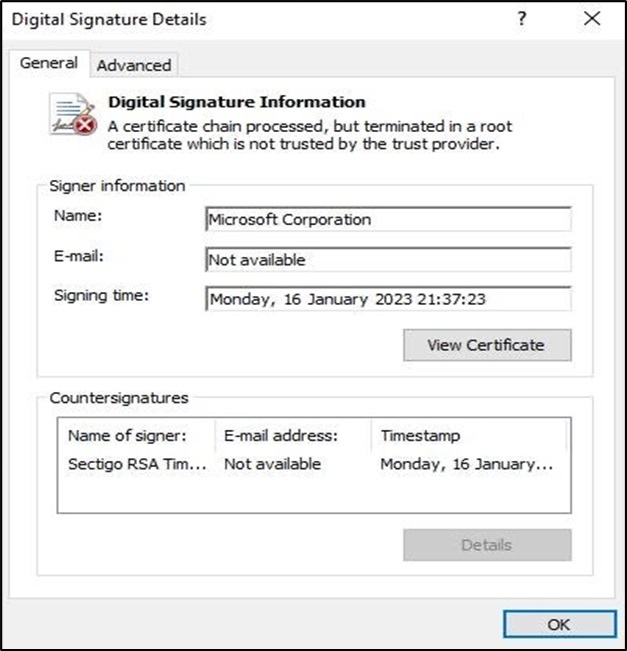Screen dimensions: 627x651
Task: Click the Timestamp column header
Action: [x=468, y=436]
